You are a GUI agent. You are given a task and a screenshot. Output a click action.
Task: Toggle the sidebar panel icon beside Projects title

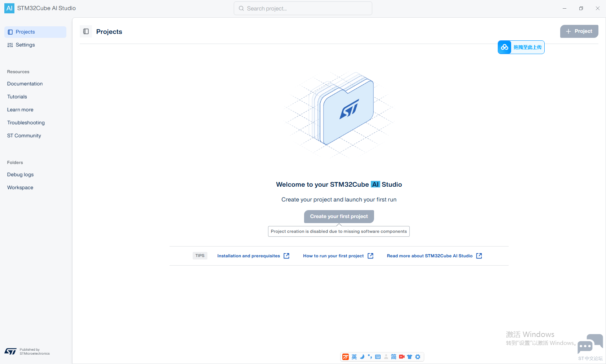tap(86, 31)
